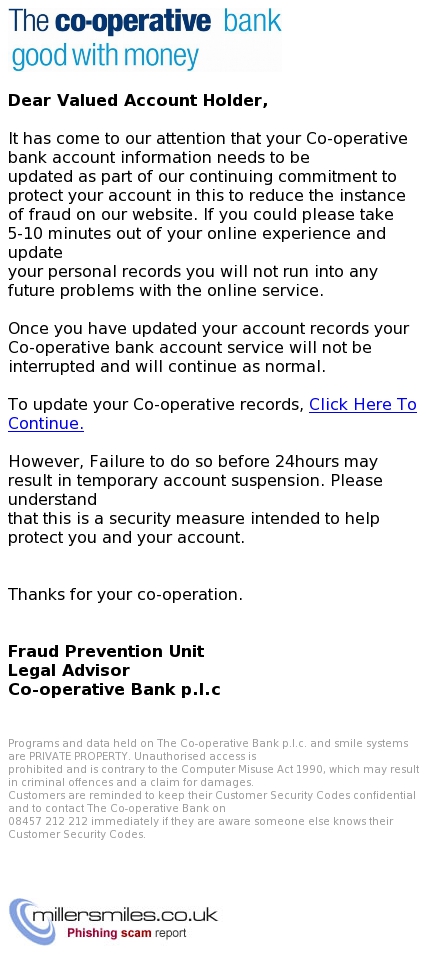Open the 'Click Here To Continue' link
The image size is (430, 954).
[212, 414]
